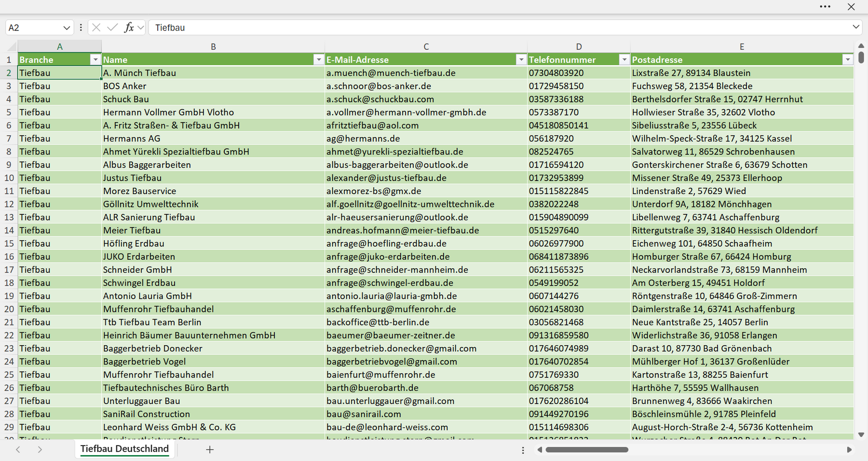Select the cell 'Baggerbetrieb Donecker'
The width and height of the screenshot is (868, 461).
[213, 349]
